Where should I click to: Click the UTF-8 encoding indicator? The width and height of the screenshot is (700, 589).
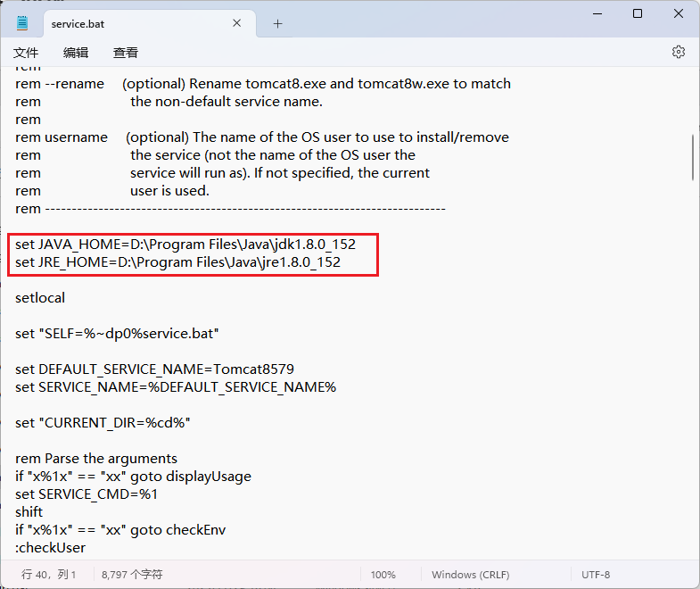click(x=596, y=575)
